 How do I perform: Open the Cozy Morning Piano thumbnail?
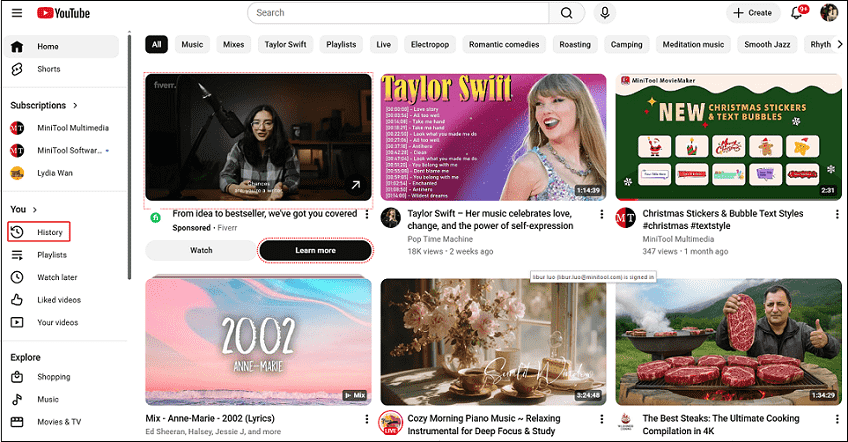point(493,342)
